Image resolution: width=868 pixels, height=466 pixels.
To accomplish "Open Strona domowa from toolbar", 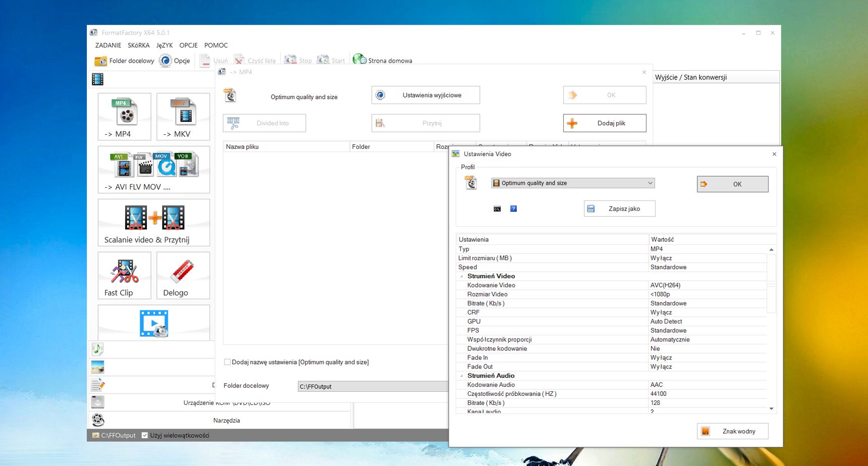I will (x=383, y=61).
